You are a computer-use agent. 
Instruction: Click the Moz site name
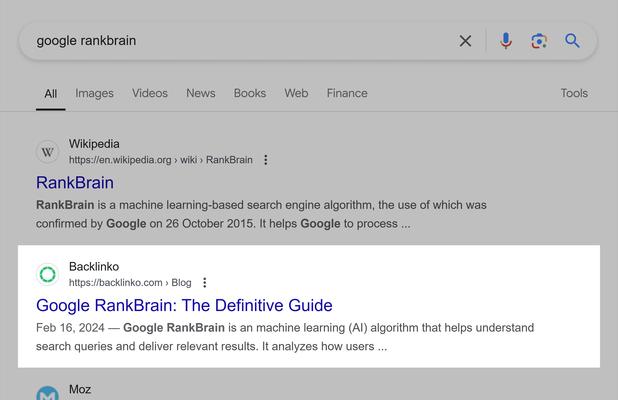80,389
